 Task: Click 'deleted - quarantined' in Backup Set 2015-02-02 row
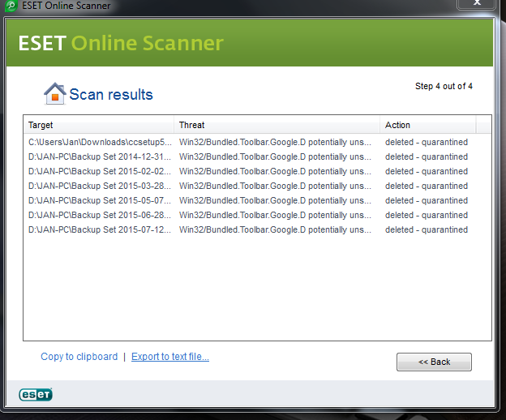(x=427, y=171)
